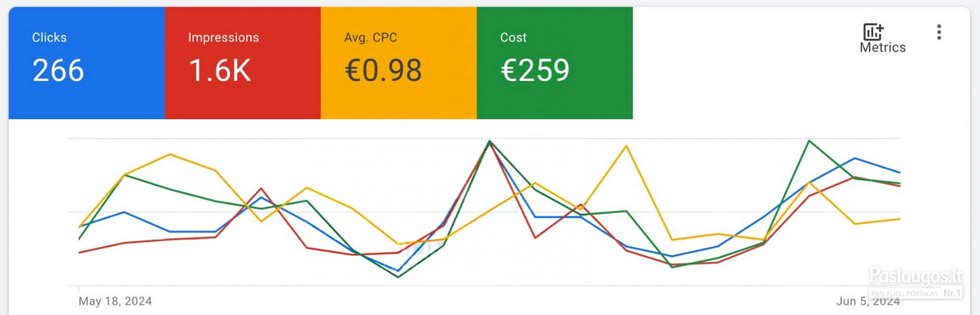
Task: Click the 1.6K impressions value
Action: (220, 70)
